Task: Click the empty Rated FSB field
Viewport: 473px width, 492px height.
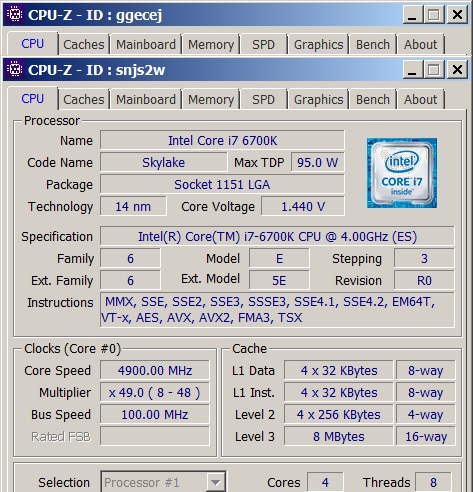Action: (155, 436)
